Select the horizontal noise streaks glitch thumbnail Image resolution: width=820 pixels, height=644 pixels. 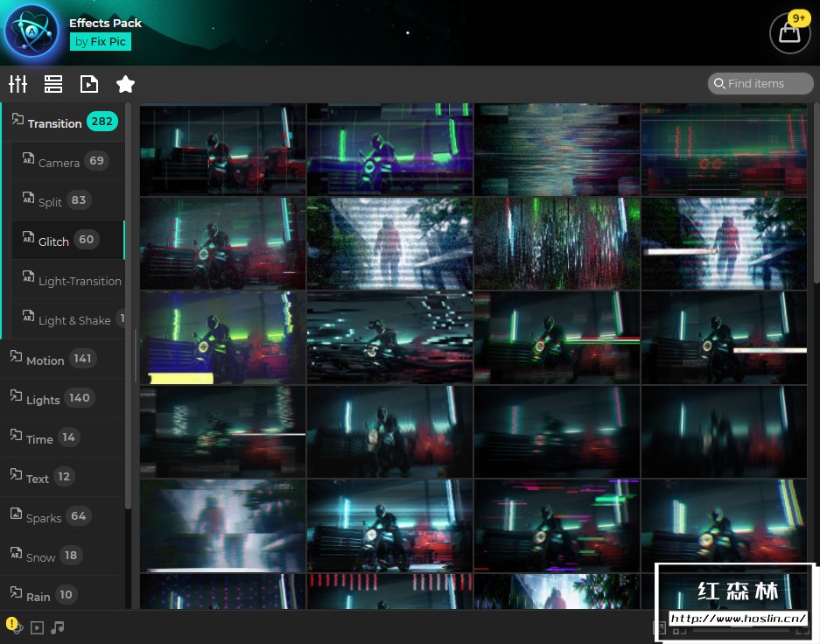click(x=557, y=150)
